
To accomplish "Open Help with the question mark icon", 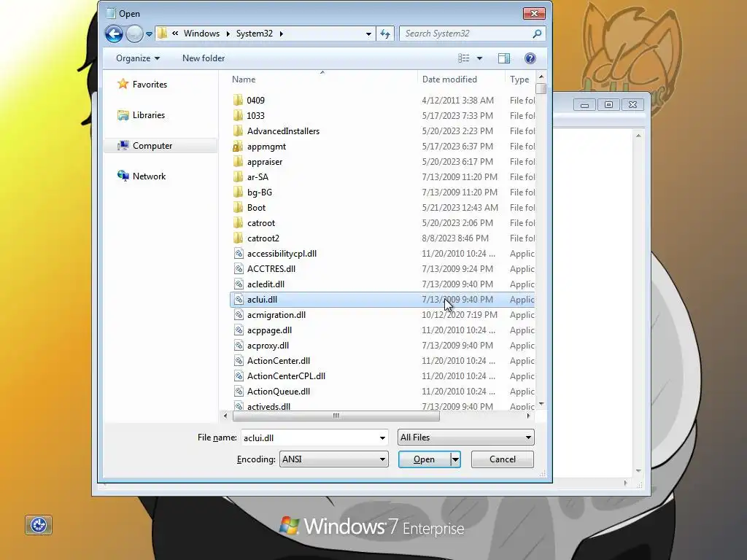I will click(530, 58).
